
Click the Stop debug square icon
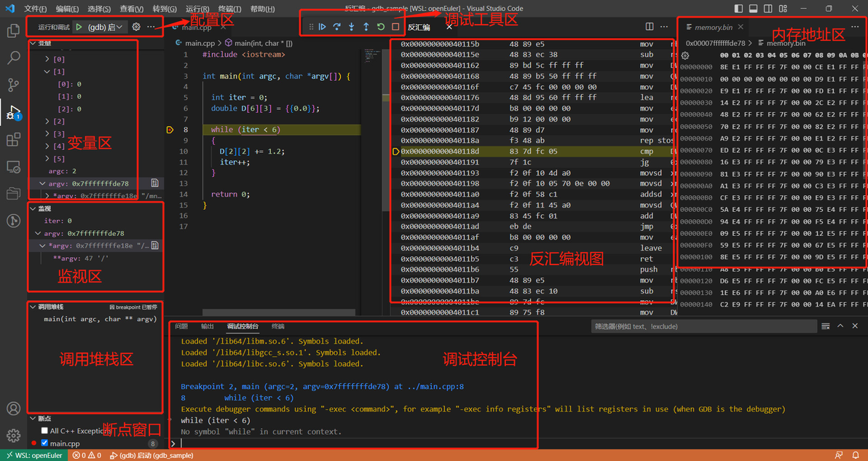[395, 26]
